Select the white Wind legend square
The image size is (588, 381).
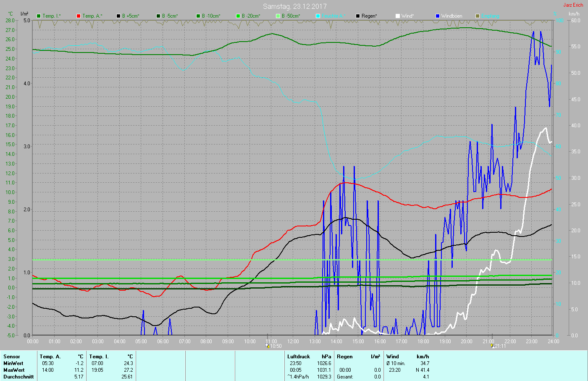click(398, 16)
